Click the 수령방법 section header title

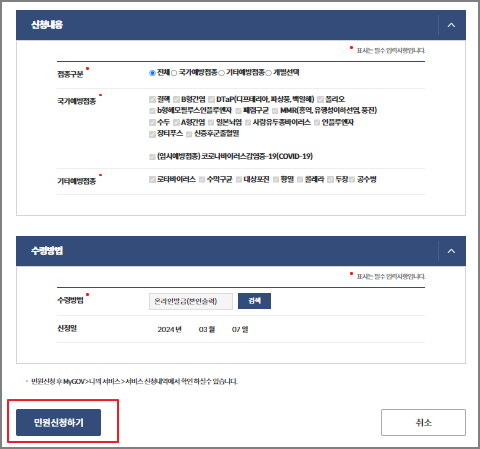(x=47, y=251)
